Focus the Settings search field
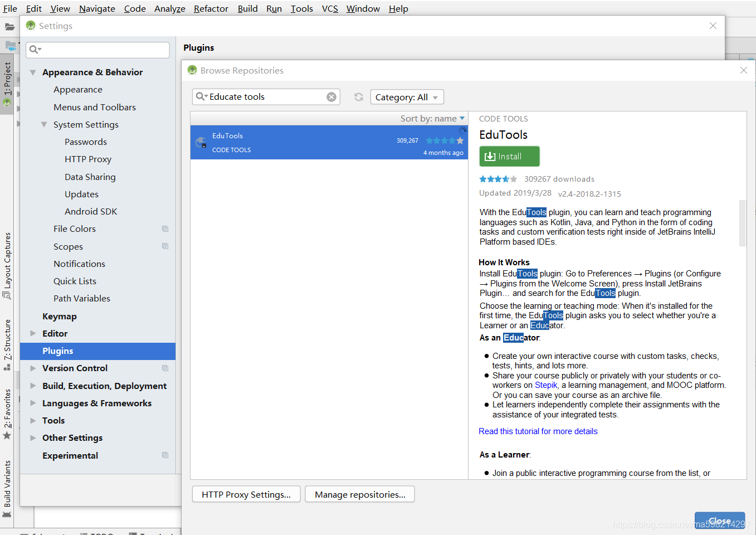Screen dimensions: 756x535 click(x=97, y=50)
